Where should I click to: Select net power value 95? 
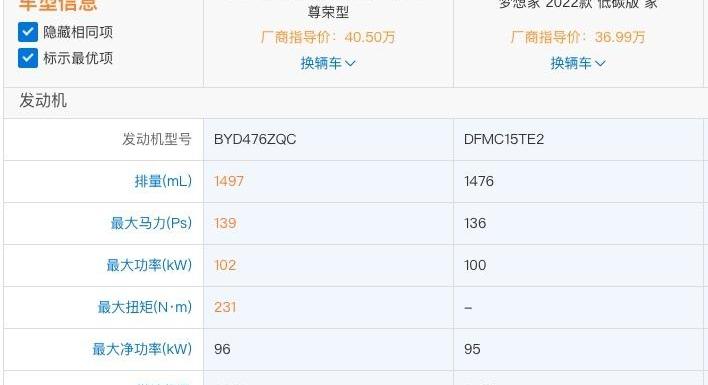point(472,349)
